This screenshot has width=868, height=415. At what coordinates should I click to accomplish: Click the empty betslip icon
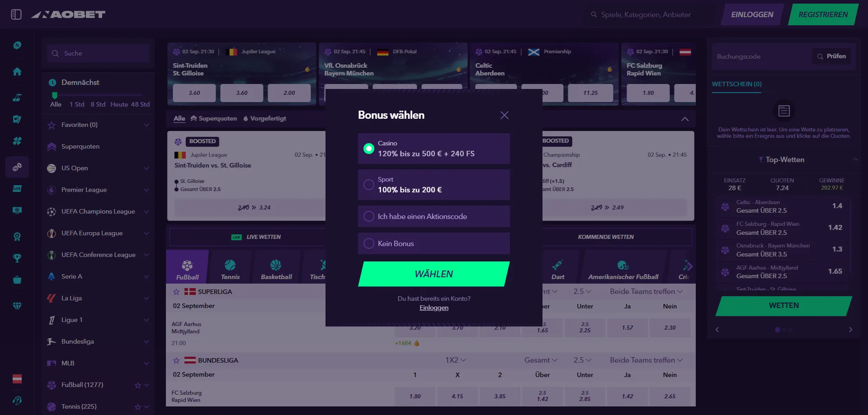784,111
